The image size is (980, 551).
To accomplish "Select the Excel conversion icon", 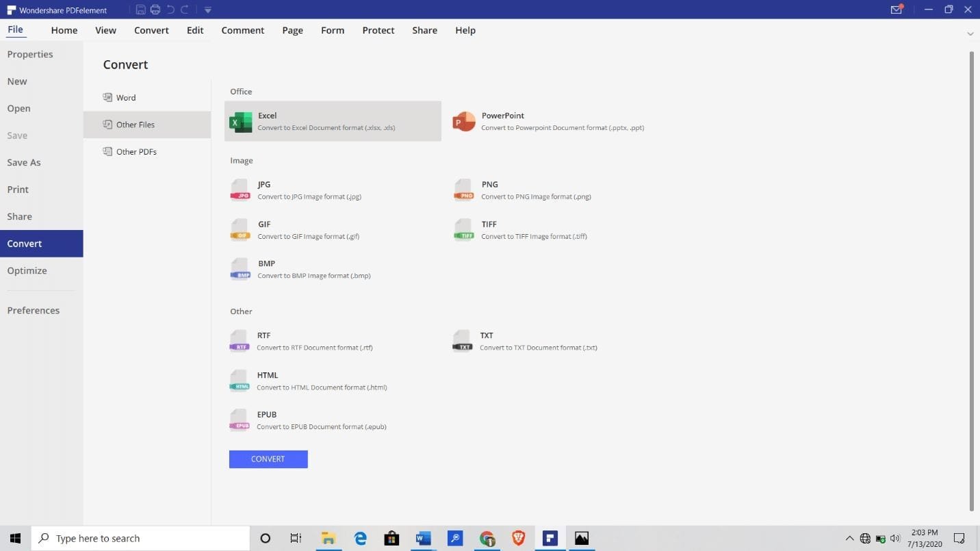I will tap(240, 122).
